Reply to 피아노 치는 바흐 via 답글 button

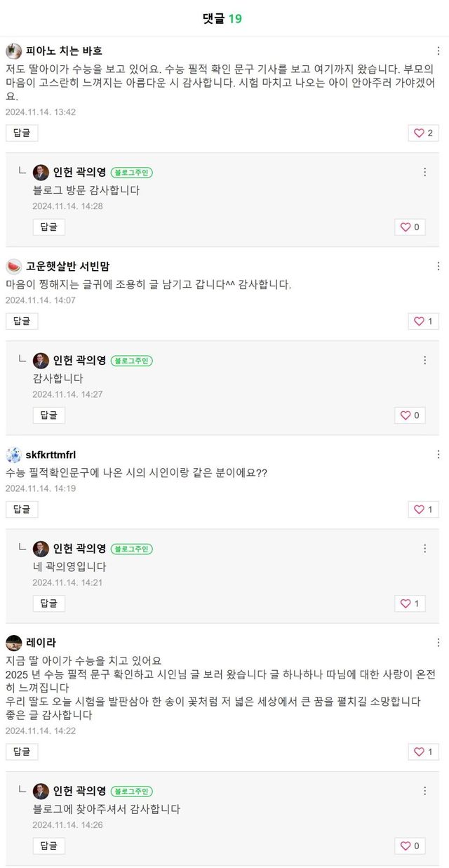(x=22, y=133)
